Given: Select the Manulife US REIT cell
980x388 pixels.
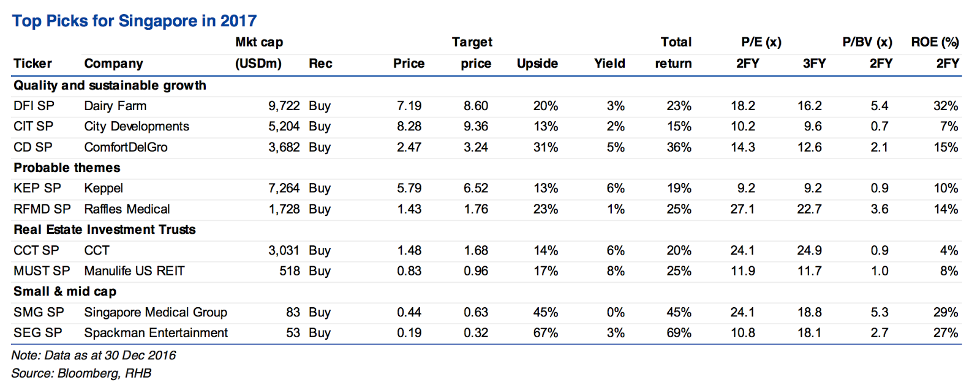Looking at the screenshot, I should coord(134,271).
